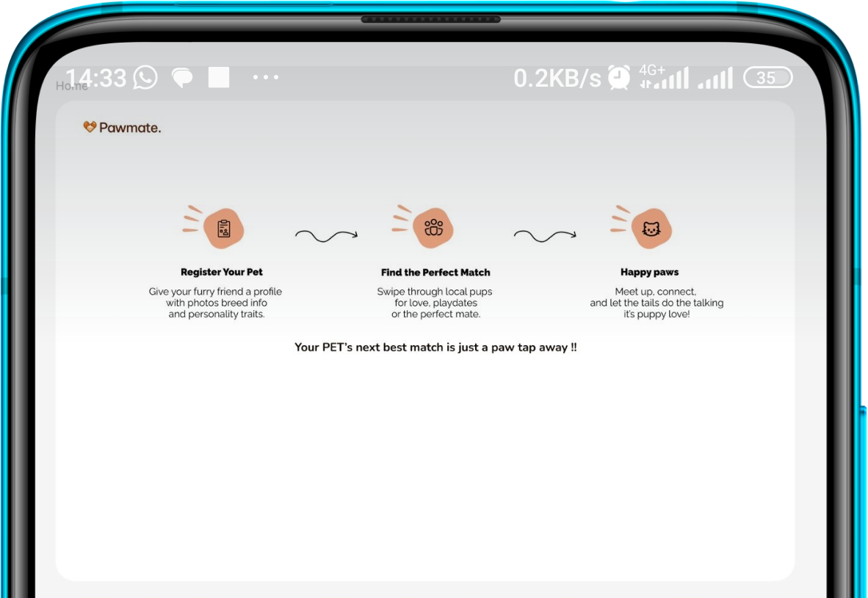Click the Pawmate heart logo icon

point(90,127)
